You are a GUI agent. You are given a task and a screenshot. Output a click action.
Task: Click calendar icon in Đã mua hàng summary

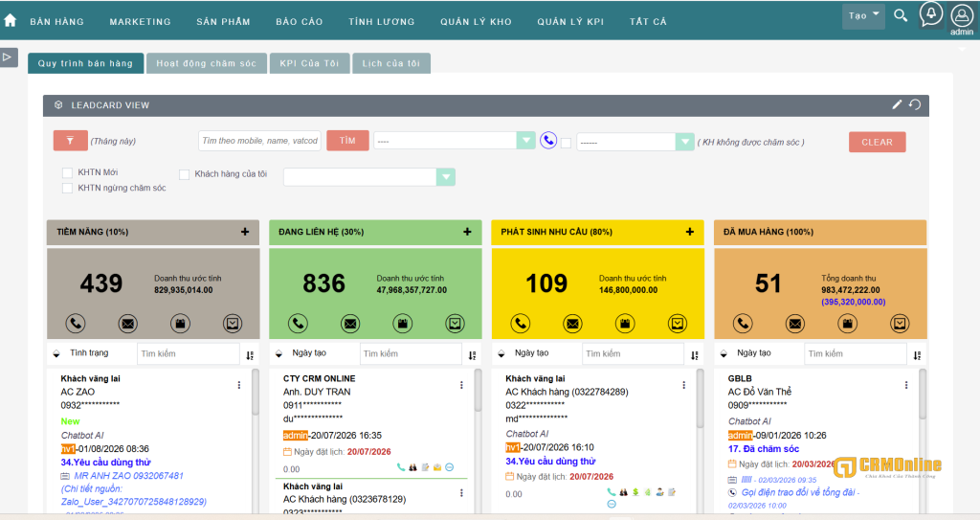click(848, 324)
